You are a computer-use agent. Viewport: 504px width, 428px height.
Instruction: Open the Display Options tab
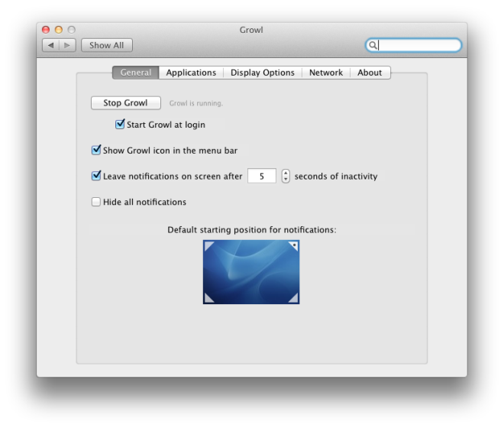[x=263, y=73]
